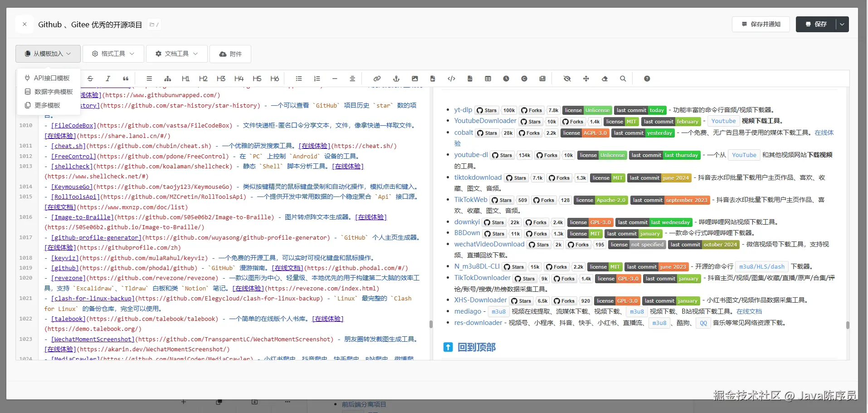
Task: Insert date and time with the clock icon
Action: coord(506,79)
